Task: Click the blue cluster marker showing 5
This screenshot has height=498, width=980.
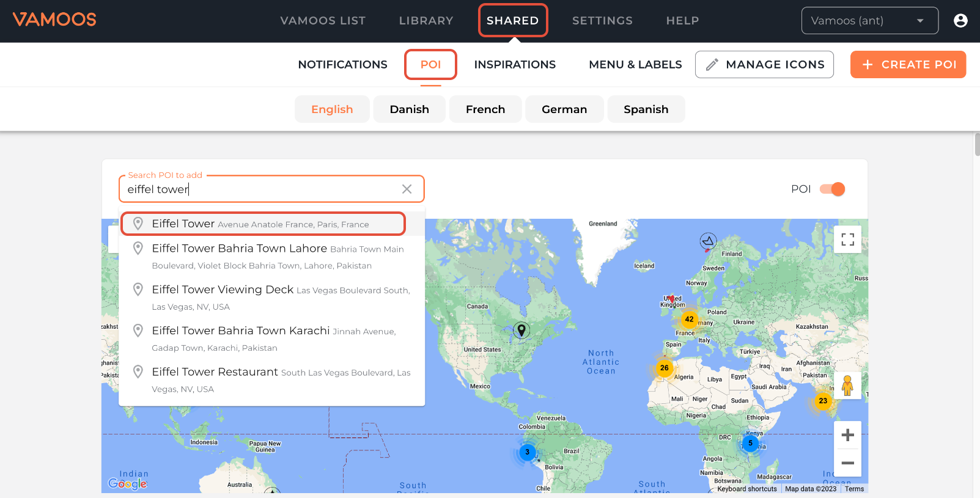Action: [x=750, y=443]
